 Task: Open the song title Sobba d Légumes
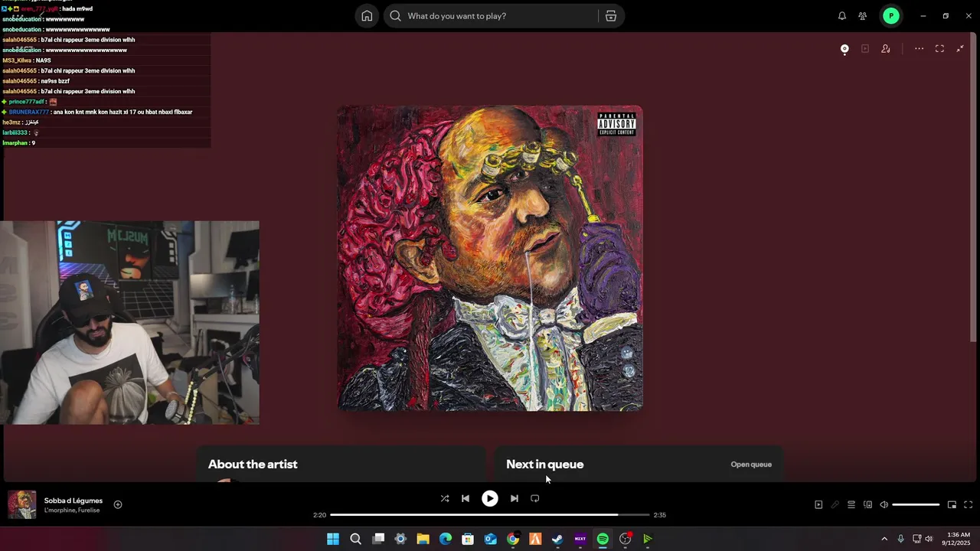pyautogui.click(x=73, y=500)
